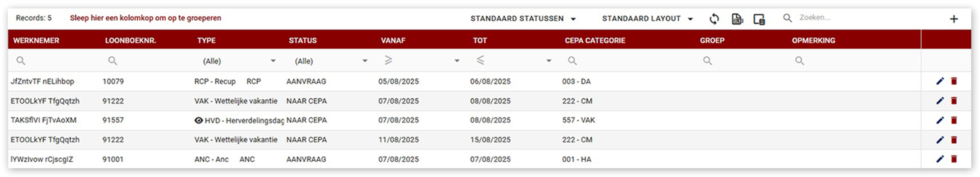Open the column chooser icon
The width and height of the screenshot is (980, 177).
click(x=759, y=19)
